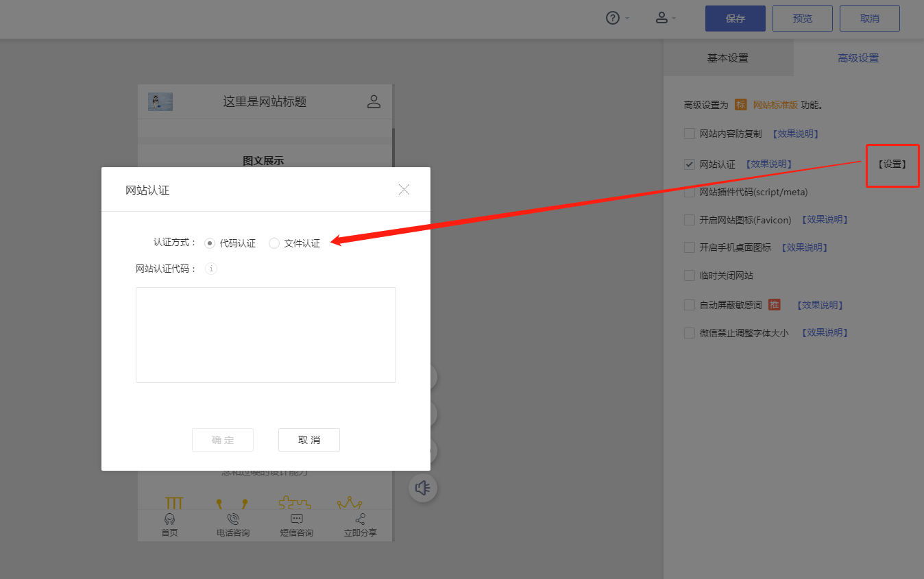This screenshot has width=924, height=579.
Task: Select the 代码认证 radio button
Action: [x=210, y=243]
